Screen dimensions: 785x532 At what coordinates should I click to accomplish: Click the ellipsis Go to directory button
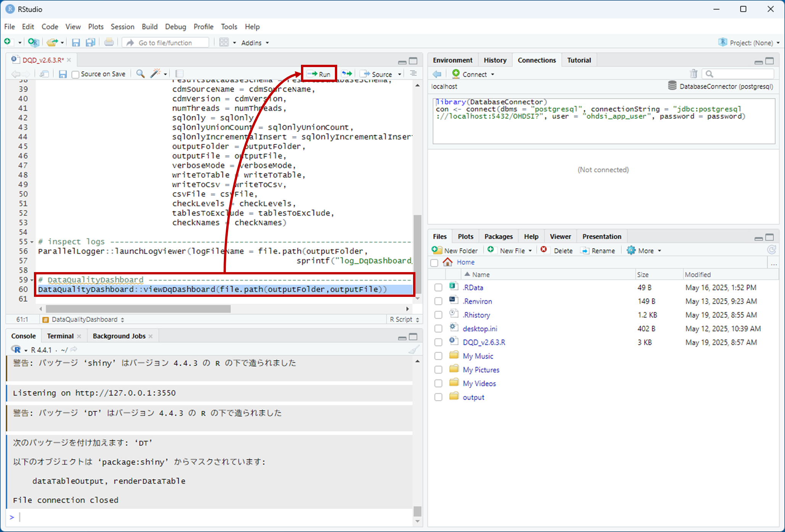tap(774, 263)
